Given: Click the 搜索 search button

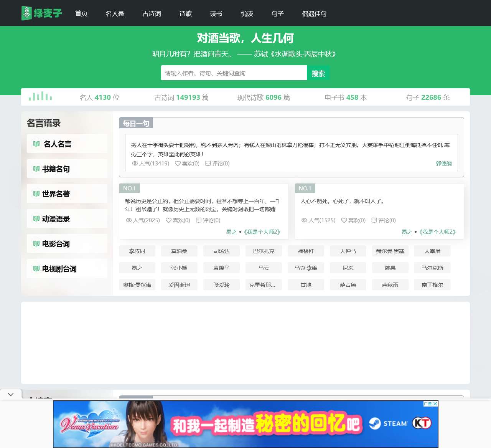Looking at the screenshot, I should (318, 73).
